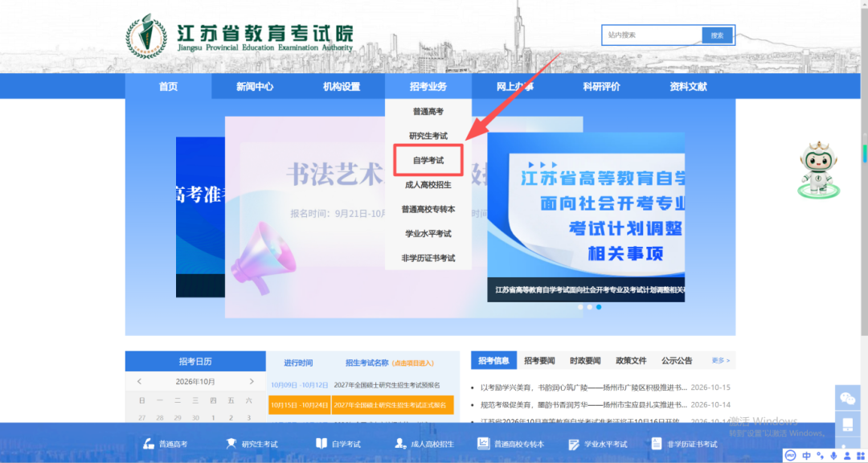Click the 搜索 search button
This screenshot has height=463, width=868.
(x=718, y=35)
